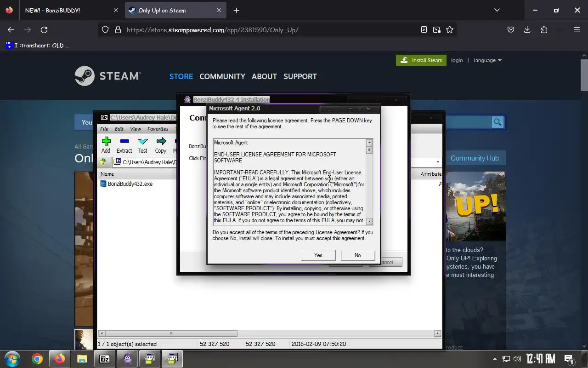Click the 7-Zip Add toolbar icon
The image size is (588, 368).
(x=106, y=144)
